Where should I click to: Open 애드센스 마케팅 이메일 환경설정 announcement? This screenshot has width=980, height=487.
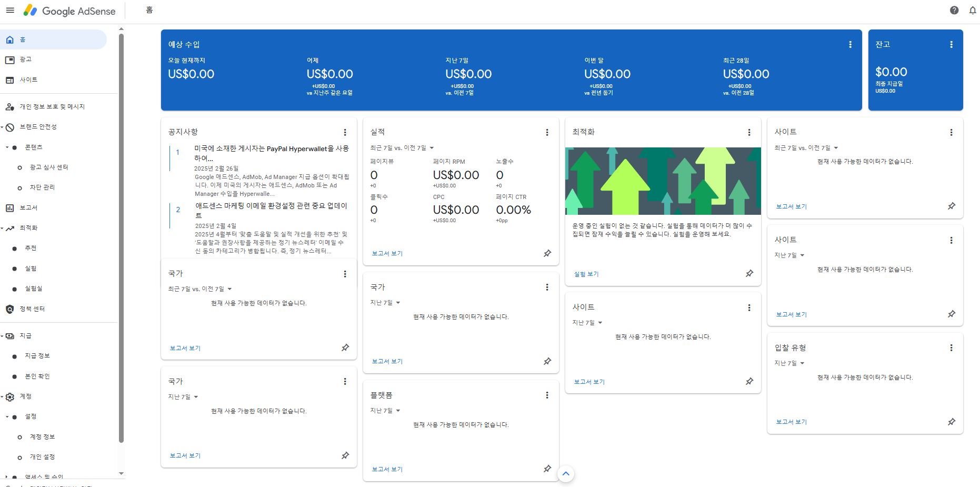click(272, 210)
